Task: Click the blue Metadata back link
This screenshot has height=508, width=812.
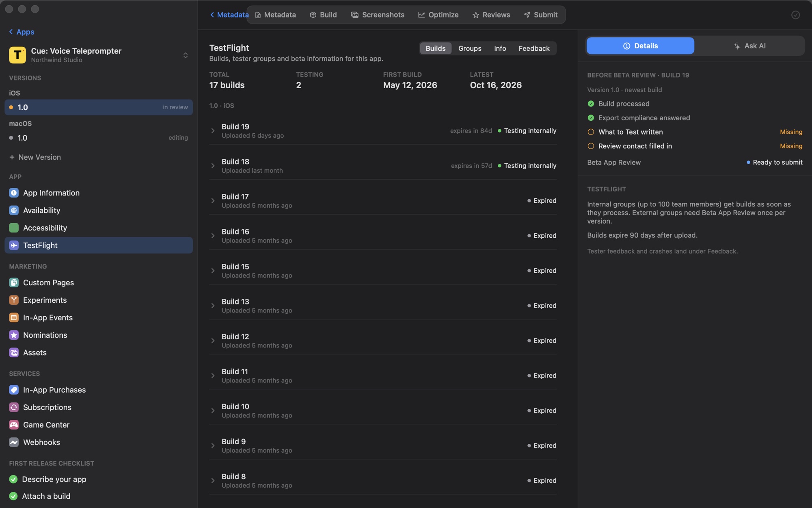Action: click(x=229, y=15)
